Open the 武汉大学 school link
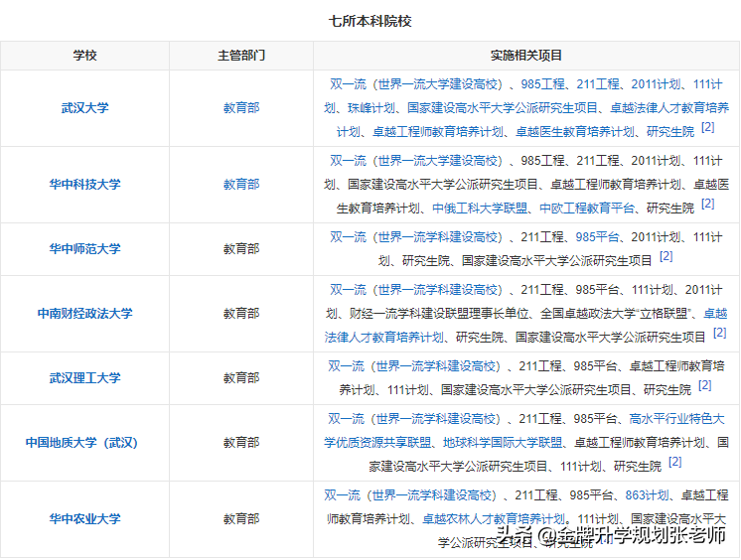Screen dimensions: 741x560 tap(85, 108)
